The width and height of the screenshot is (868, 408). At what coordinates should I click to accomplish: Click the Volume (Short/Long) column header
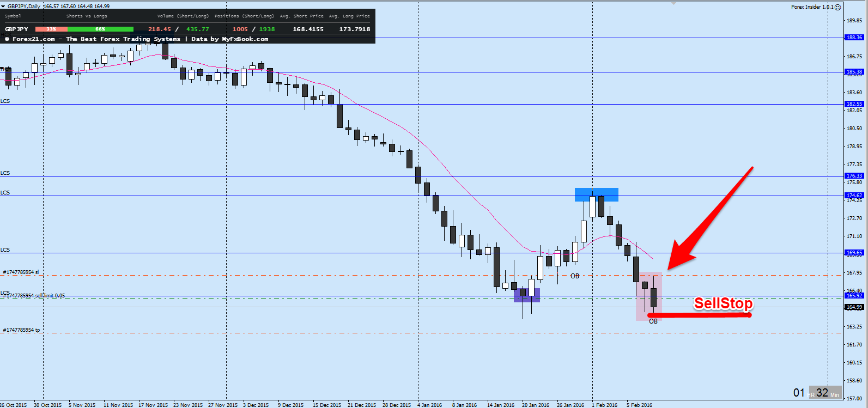click(183, 16)
